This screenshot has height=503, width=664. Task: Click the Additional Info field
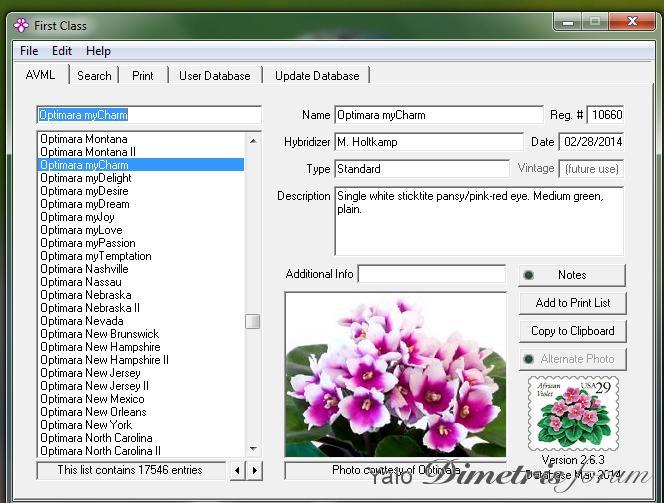click(432, 274)
